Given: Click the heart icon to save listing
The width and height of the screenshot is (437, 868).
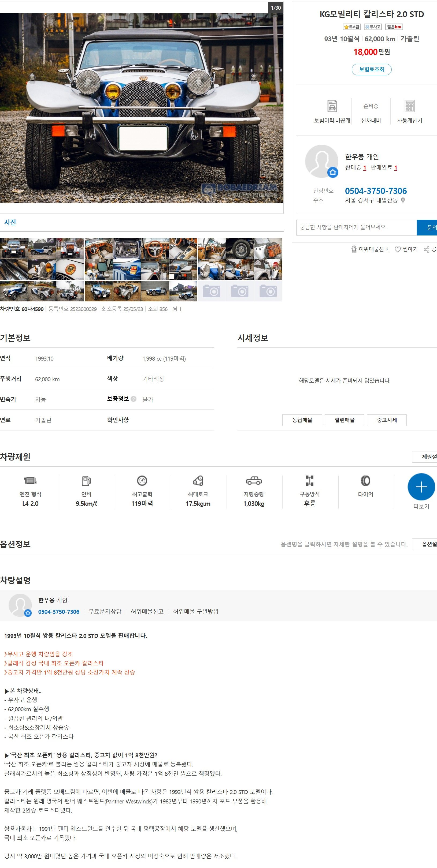Looking at the screenshot, I should (398, 249).
